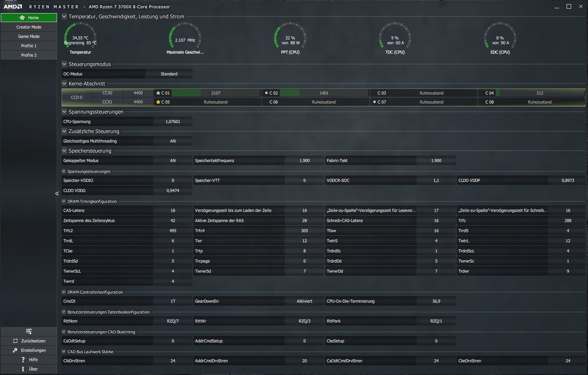
Task: Click the import/export icon above Zurücksetzen
Action: point(29,331)
